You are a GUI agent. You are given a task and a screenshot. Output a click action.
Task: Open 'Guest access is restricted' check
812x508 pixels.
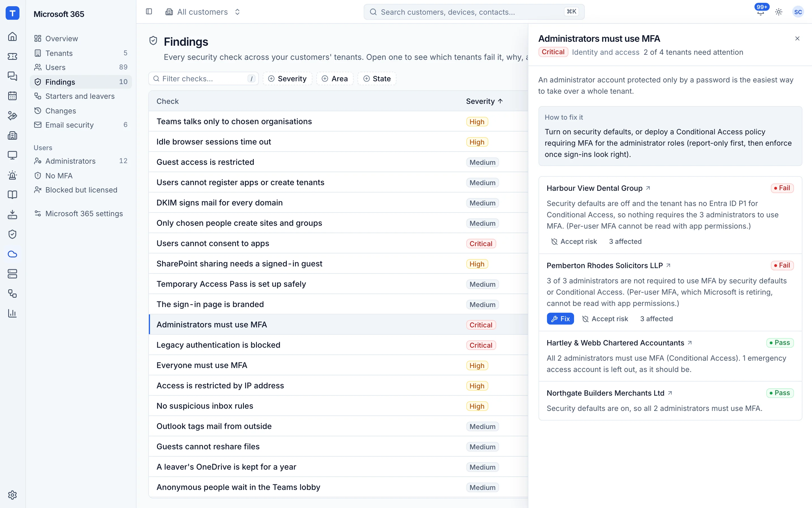[338, 162]
